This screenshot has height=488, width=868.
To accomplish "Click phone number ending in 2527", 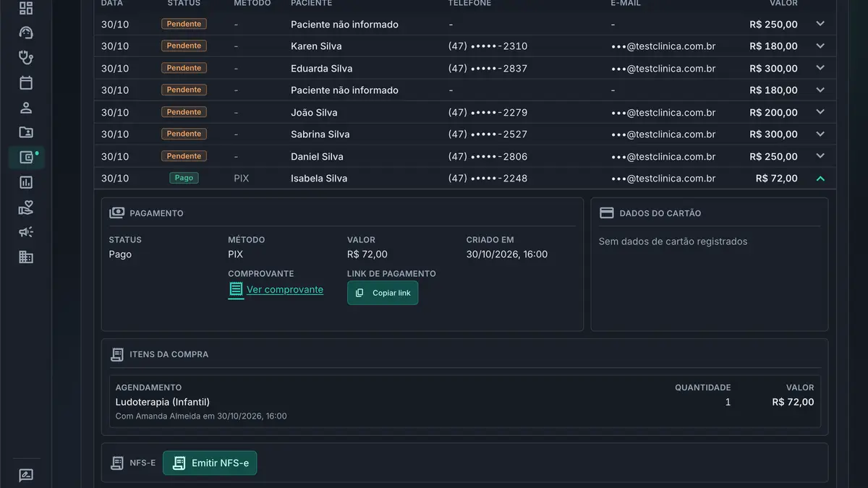I will pos(488,134).
